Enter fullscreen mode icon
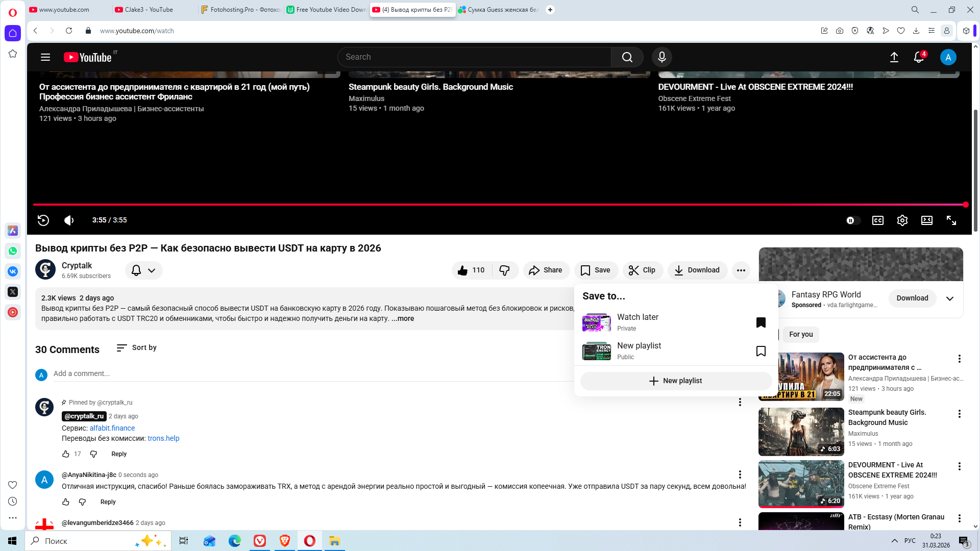The height and width of the screenshot is (551, 980). pyautogui.click(x=951, y=220)
